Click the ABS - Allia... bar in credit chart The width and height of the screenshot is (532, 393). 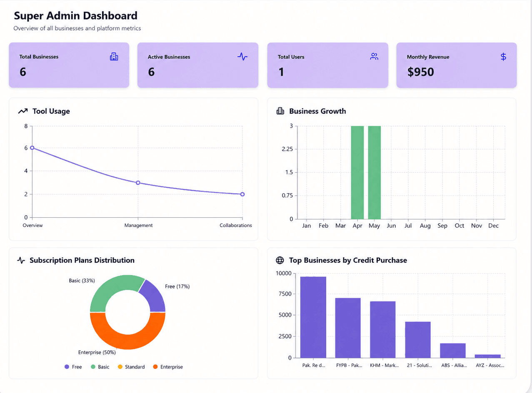pyautogui.click(x=453, y=351)
